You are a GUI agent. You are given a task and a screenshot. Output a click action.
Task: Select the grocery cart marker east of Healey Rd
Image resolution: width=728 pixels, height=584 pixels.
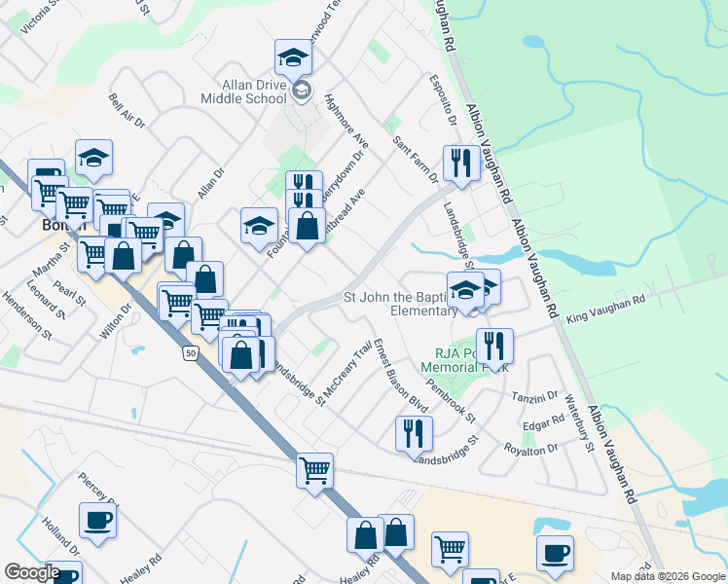[x=450, y=554]
